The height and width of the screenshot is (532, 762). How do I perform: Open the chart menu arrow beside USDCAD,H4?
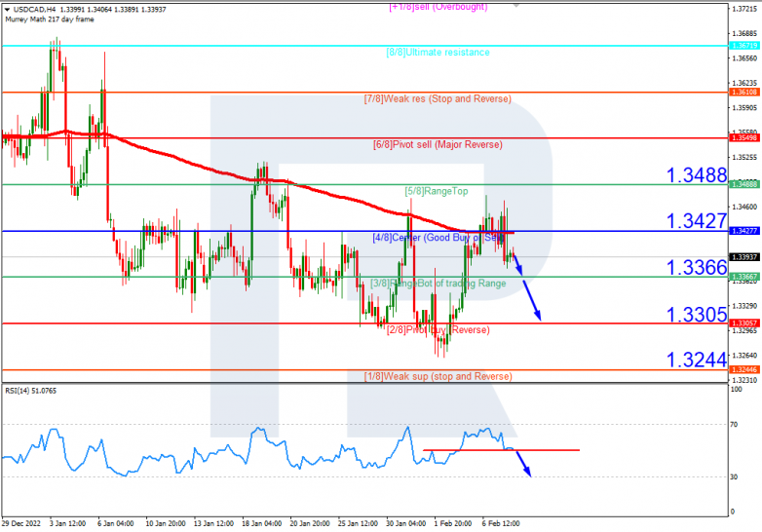tap(7, 9)
